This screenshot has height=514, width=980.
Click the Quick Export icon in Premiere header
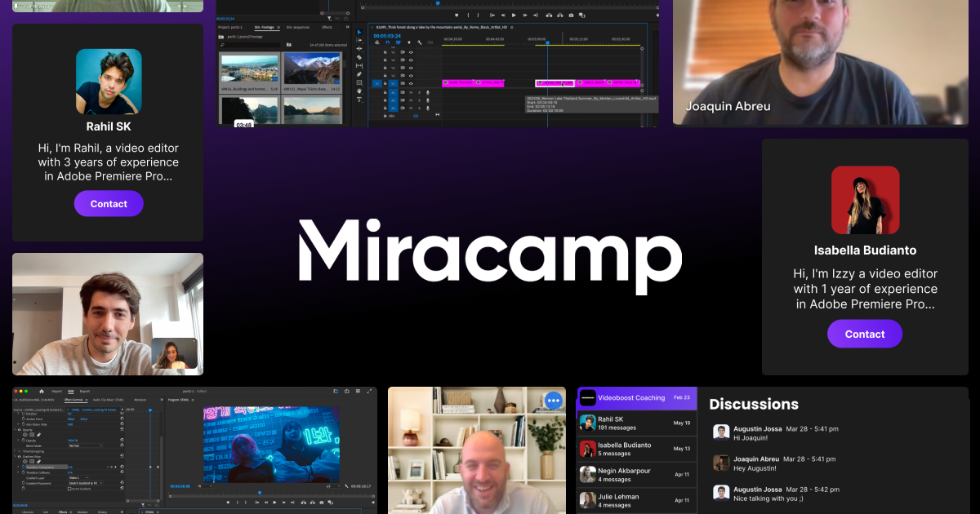(x=346, y=391)
